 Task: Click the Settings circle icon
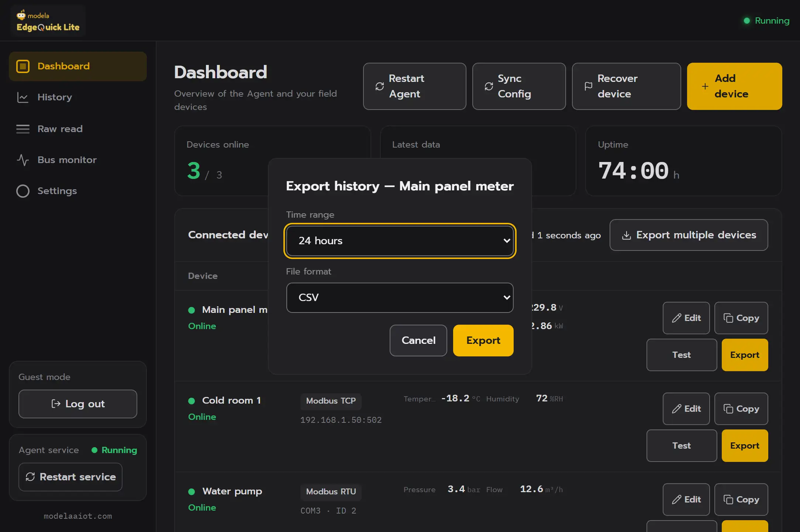[x=23, y=191]
